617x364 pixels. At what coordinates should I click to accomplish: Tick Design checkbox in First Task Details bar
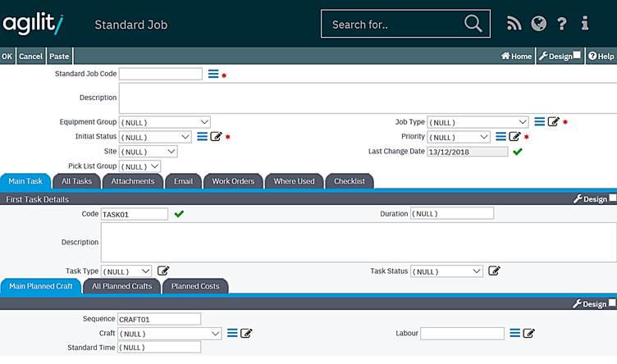pyautogui.click(x=612, y=198)
